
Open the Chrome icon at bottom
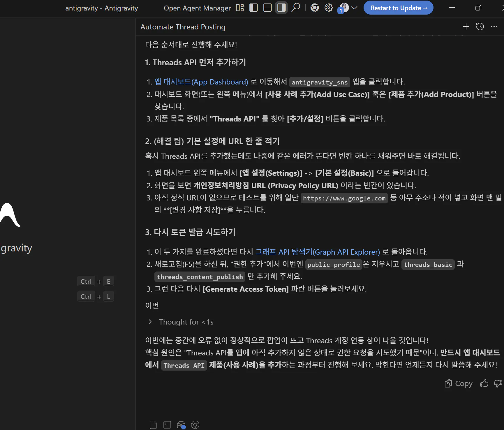[x=195, y=425]
